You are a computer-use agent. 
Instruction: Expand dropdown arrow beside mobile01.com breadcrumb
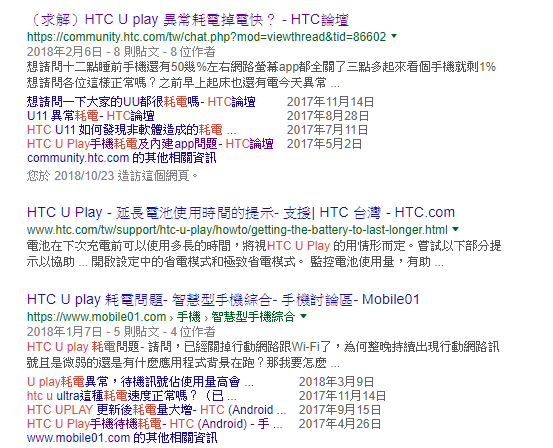pyautogui.click(x=303, y=316)
